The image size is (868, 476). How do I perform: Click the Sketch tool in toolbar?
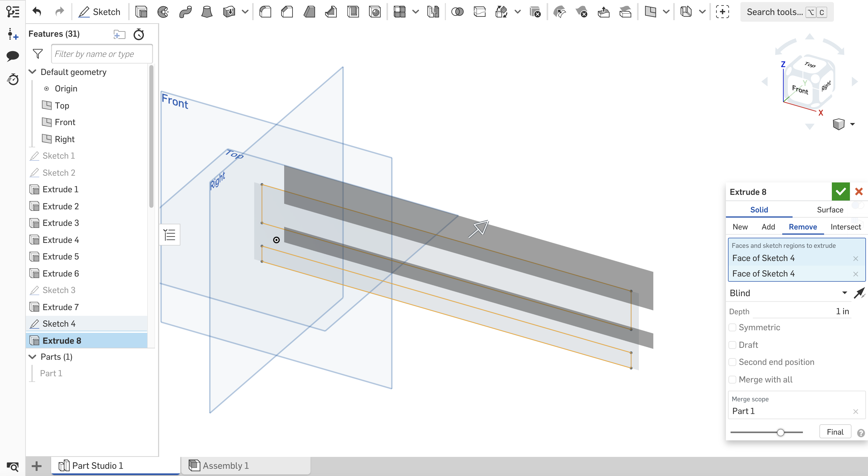99,12
